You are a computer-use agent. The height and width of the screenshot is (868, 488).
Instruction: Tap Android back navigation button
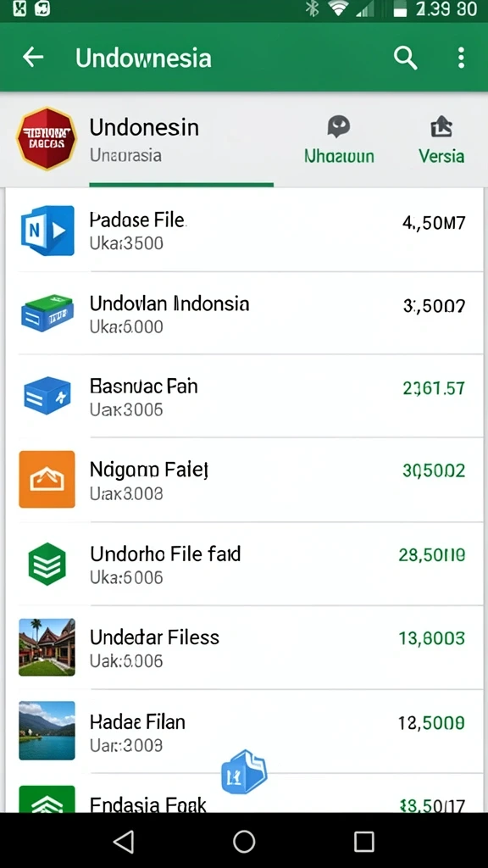124,842
